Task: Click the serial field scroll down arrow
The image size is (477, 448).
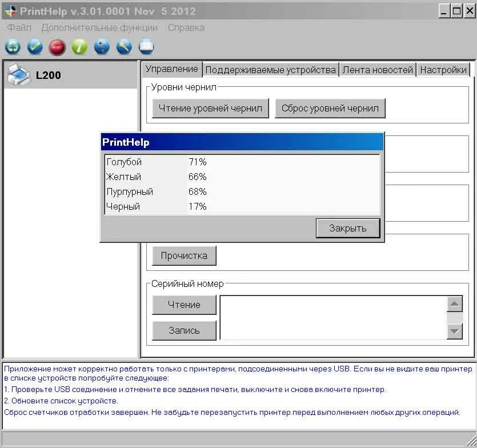Action: tap(455, 331)
